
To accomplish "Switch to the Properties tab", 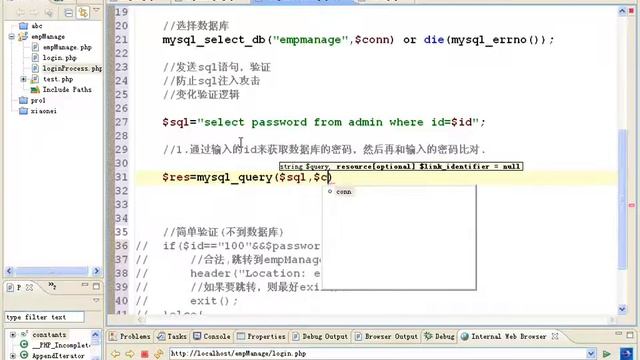I will pyautogui.click(x=261, y=336).
